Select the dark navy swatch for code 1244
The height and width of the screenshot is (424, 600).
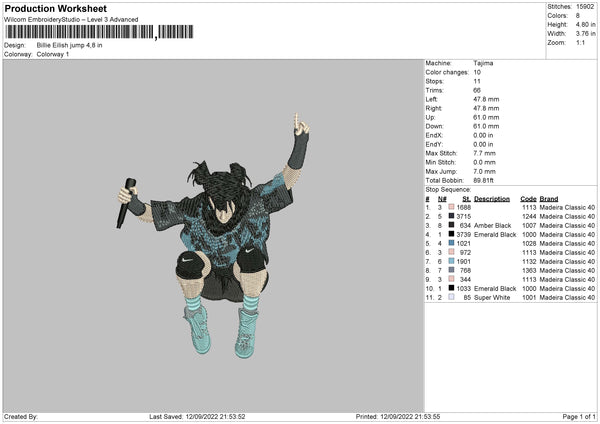point(452,216)
